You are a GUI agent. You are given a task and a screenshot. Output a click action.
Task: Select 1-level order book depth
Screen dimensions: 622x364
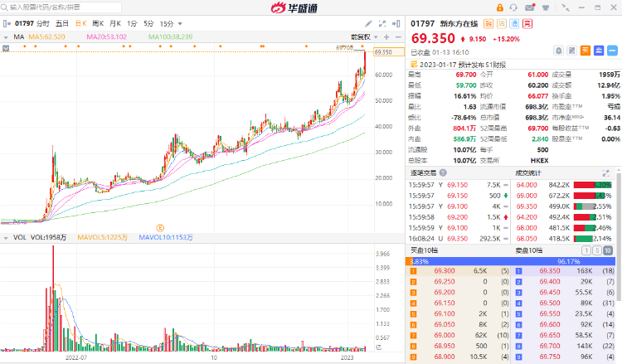586,250
